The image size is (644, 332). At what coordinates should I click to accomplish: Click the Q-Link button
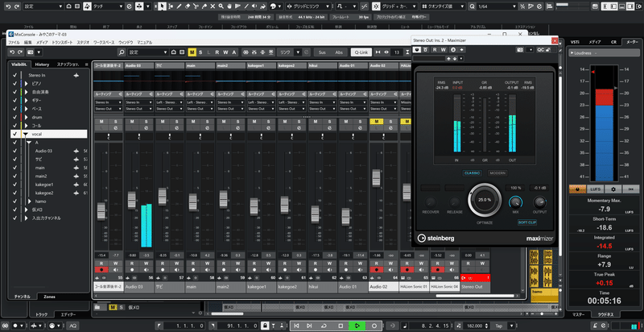pos(361,52)
